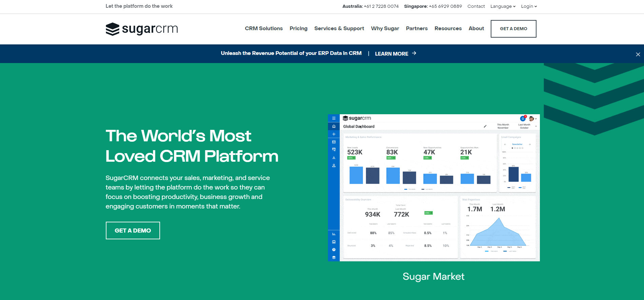Open the Login dropdown
The image size is (644, 300).
pos(529,6)
